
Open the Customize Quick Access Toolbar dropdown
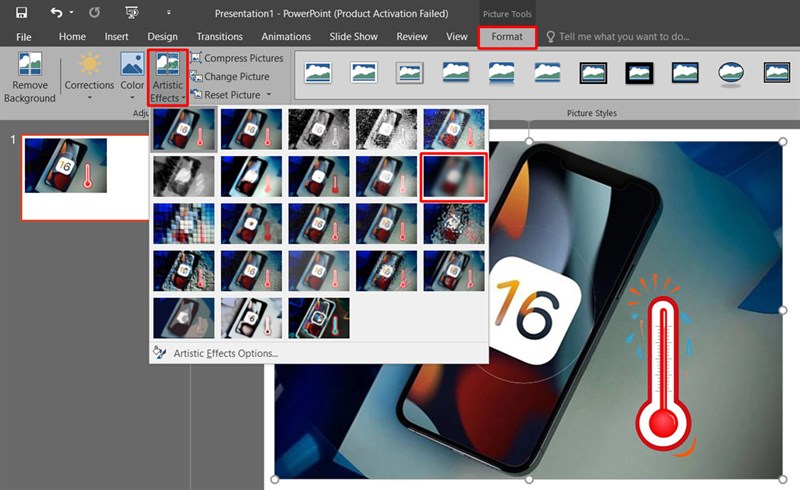click(x=168, y=12)
